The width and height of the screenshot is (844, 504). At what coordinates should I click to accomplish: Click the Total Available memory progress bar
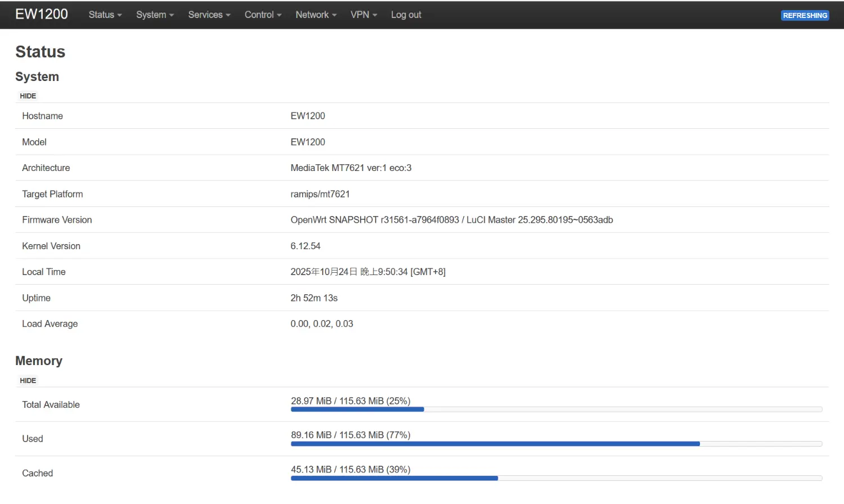pos(556,409)
